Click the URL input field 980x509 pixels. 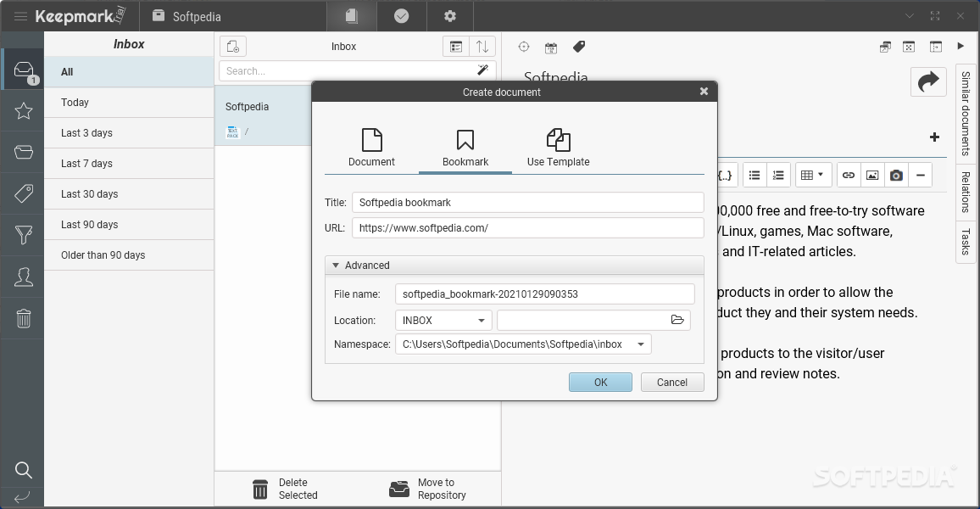tap(527, 227)
